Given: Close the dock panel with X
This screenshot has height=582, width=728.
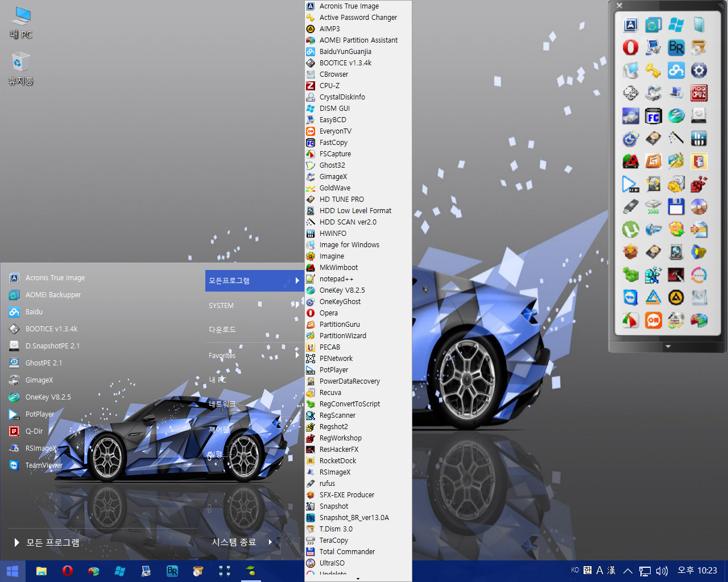Looking at the screenshot, I should (x=619, y=6).
